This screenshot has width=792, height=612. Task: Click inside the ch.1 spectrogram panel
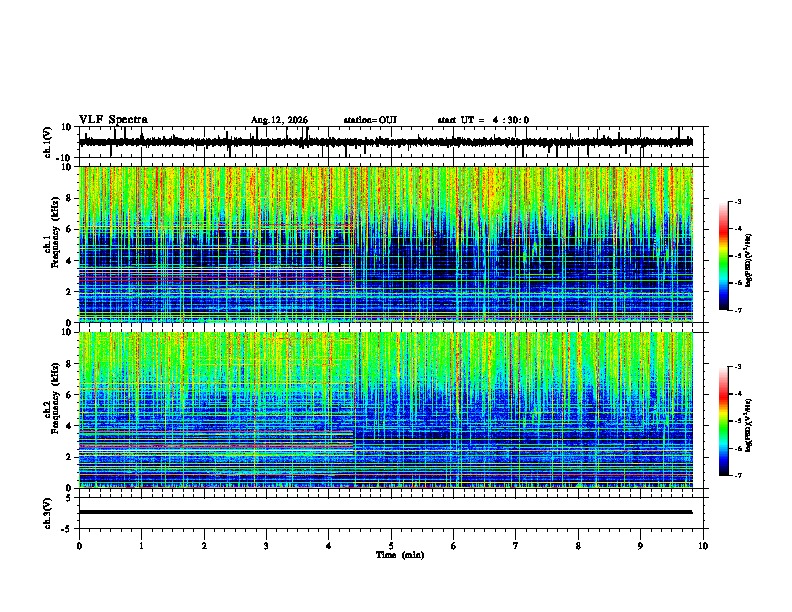coord(386,244)
